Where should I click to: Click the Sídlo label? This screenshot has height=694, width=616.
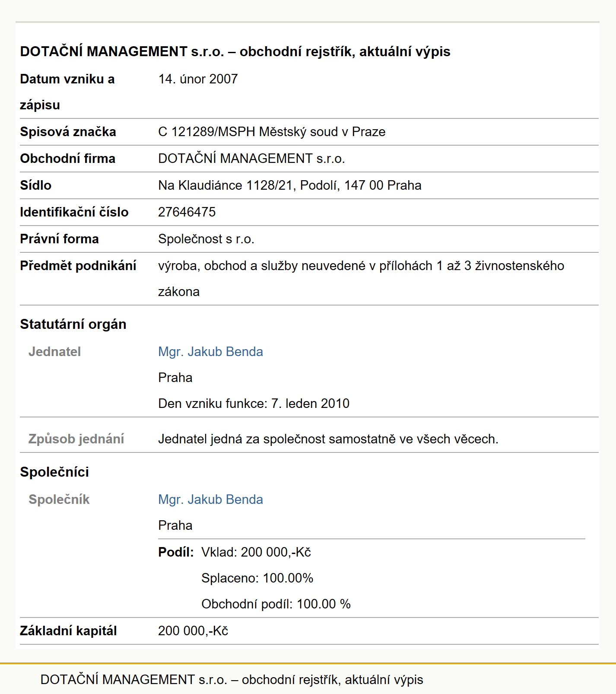tap(35, 185)
